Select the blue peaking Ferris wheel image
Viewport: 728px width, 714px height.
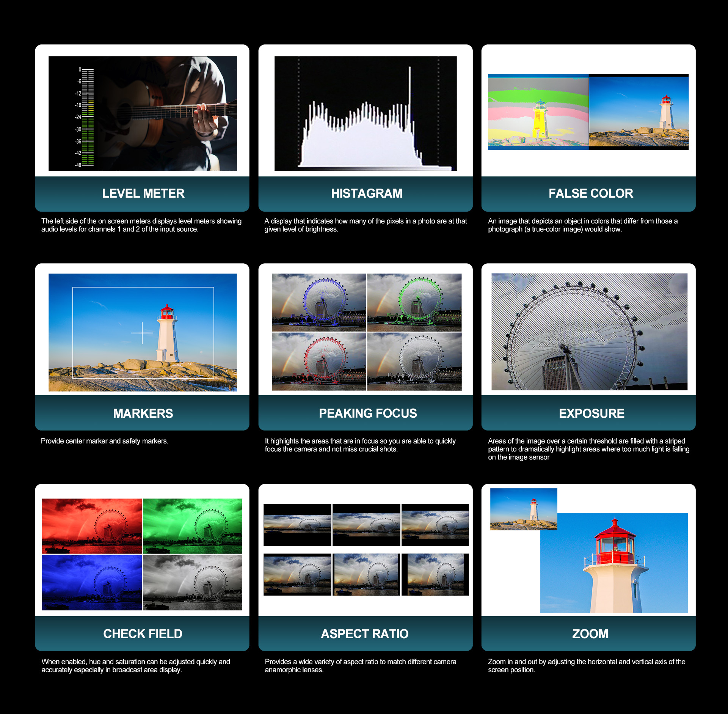(x=319, y=302)
